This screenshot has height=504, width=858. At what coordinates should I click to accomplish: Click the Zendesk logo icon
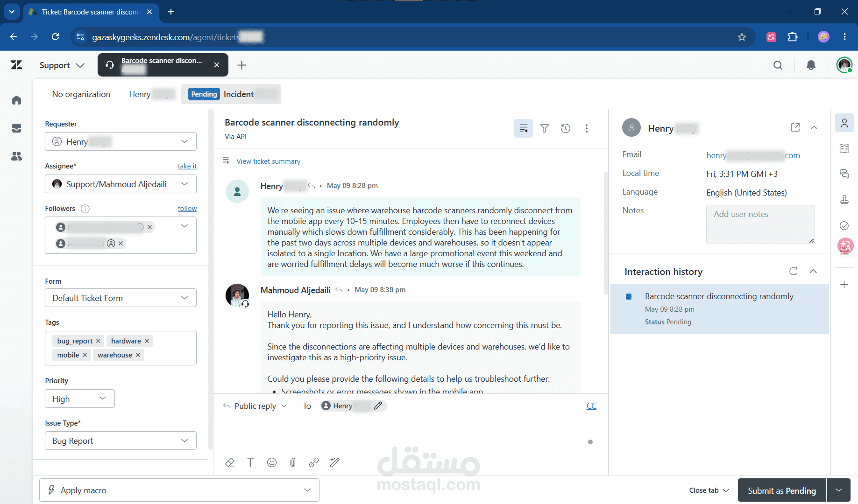pyautogui.click(x=16, y=65)
